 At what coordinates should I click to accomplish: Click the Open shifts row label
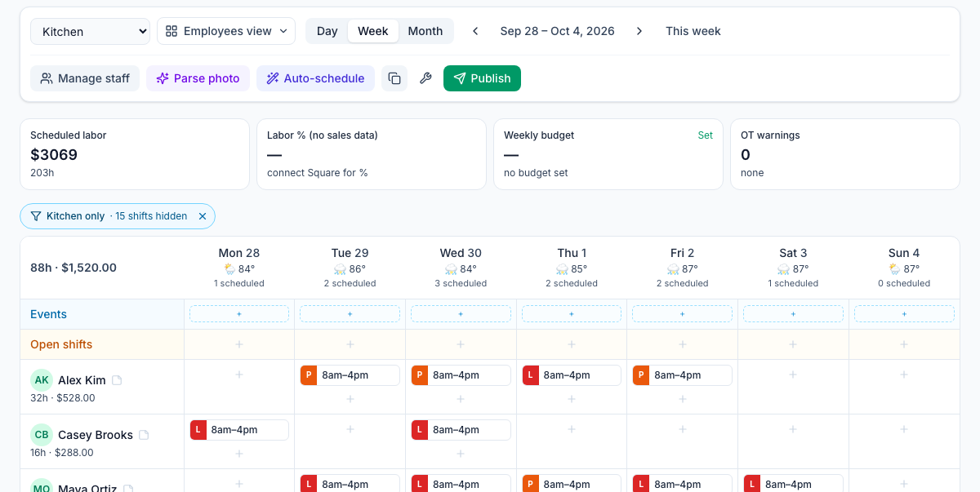61,344
